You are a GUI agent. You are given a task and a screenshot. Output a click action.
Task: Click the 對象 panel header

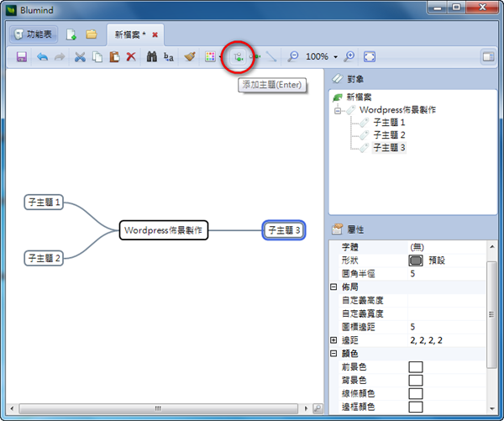tap(413, 79)
